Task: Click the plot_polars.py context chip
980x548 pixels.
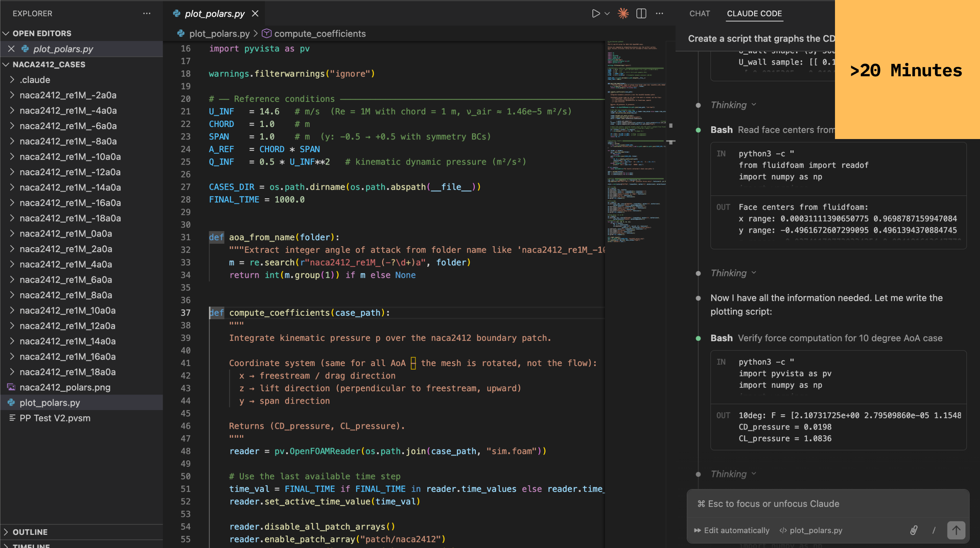Action: (810, 531)
